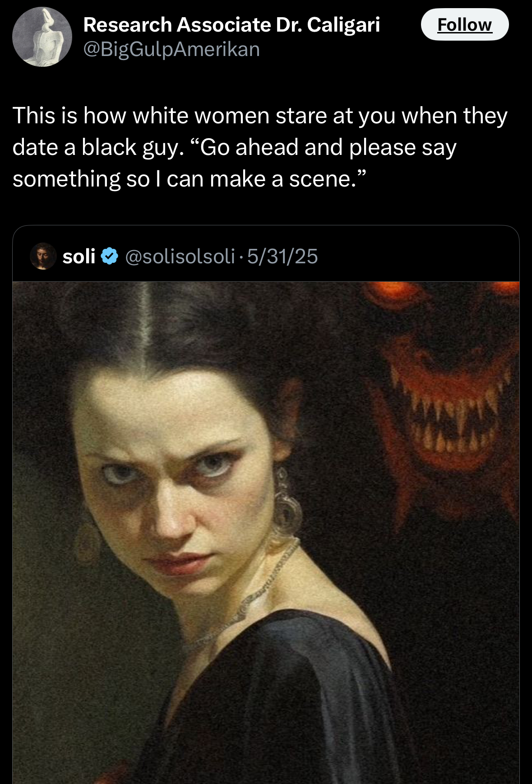The width and height of the screenshot is (532, 784).
Task: Click the quoted author name soli
Action: click(79, 256)
